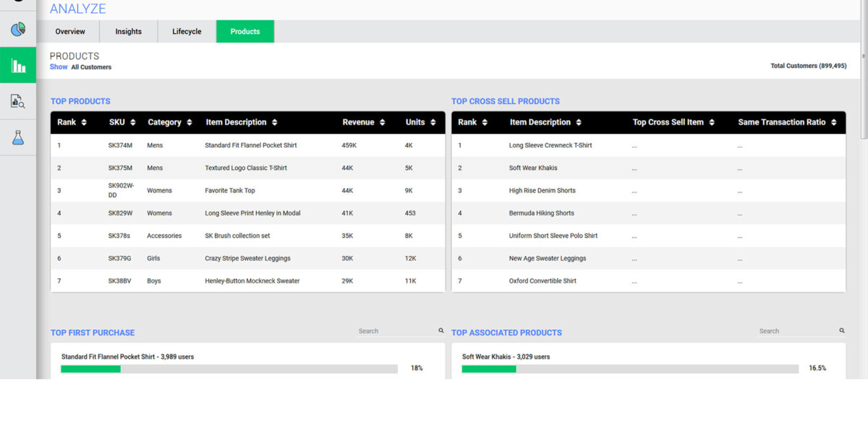Click the Show customers filter link
This screenshot has height=434, width=868.
click(59, 67)
